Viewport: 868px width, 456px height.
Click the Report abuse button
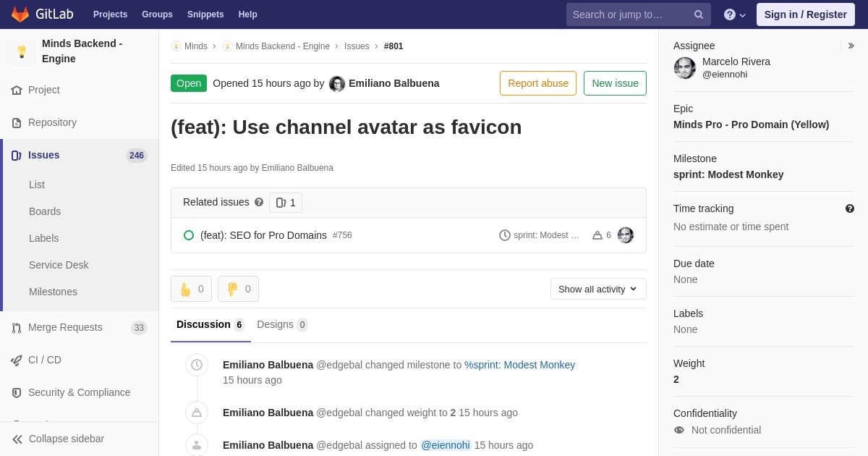pos(538,83)
